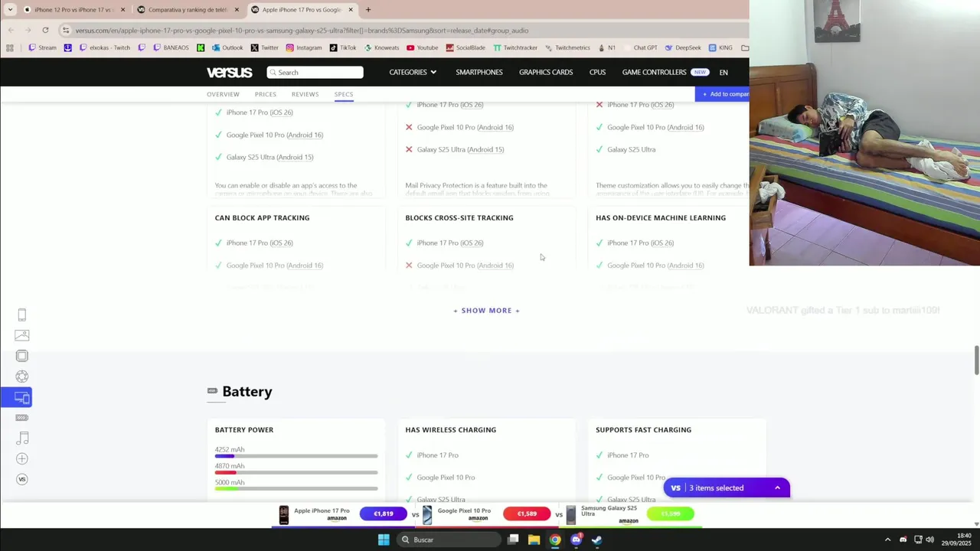Open the Chrome tab search dropdown
The height and width of the screenshot is (551, 980).
click(10, 10)
